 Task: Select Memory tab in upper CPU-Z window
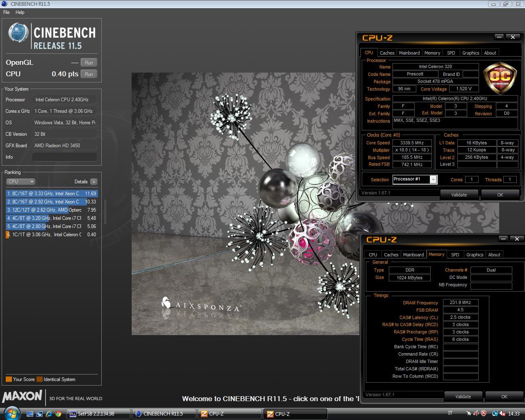pyautogui.click(x=432, y=53)
